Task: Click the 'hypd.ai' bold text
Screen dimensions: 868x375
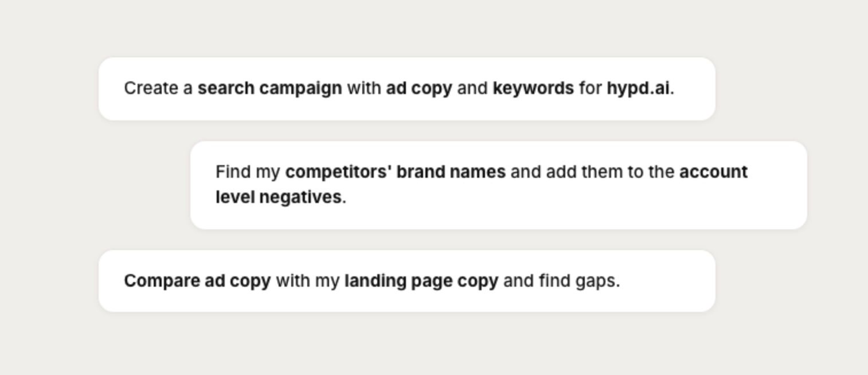Action: tap(638, 88)
